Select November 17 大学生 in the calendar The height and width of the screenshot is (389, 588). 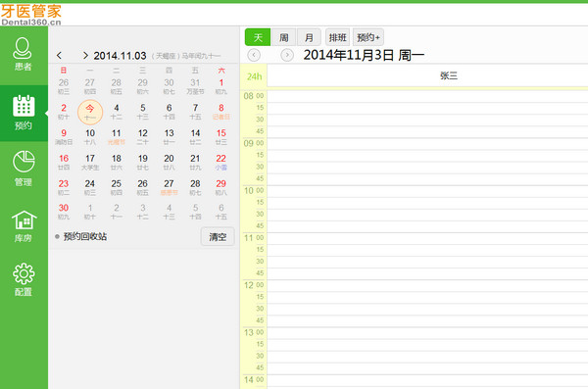tap(90, 162)
